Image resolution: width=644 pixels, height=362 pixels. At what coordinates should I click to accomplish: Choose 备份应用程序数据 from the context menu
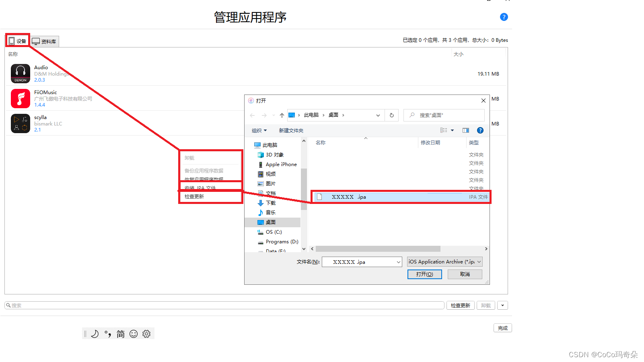(204, 171)
